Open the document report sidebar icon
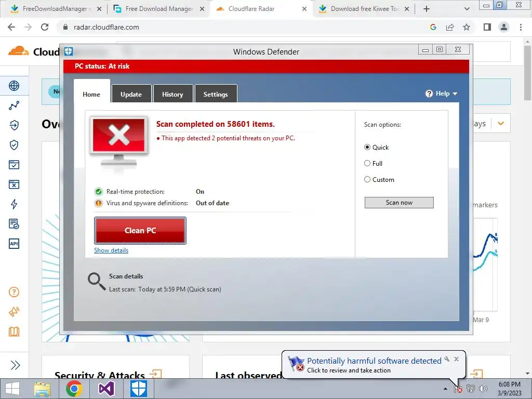 pyautogui.click(x=14, y=224)
